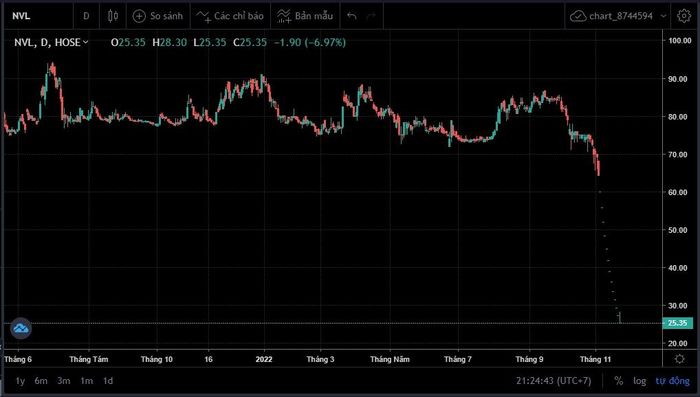This screenshot has width=700, height=397.
Task: Click the 21:24:43 (UTC+7) timezone label
Action: point(554,380)
